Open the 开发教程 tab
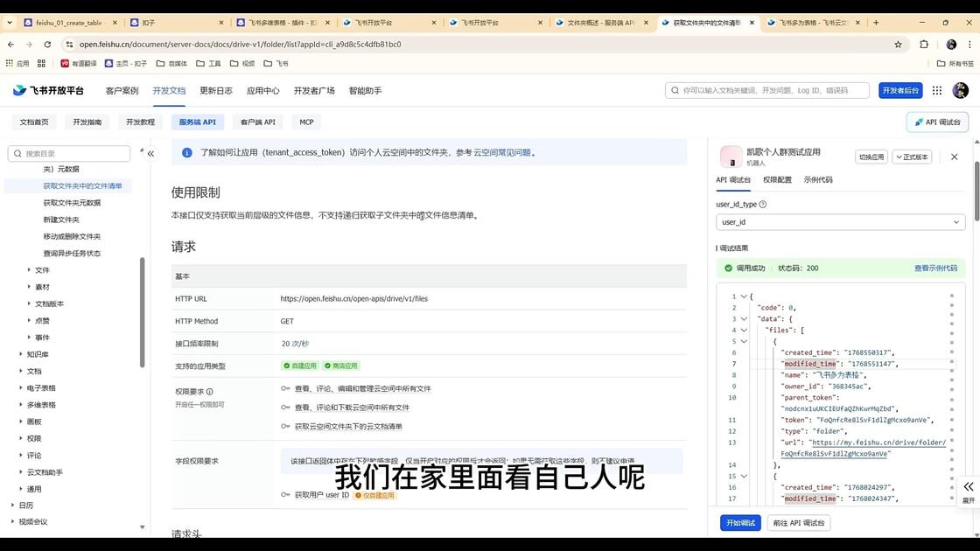980x551 pixels. 140,122
